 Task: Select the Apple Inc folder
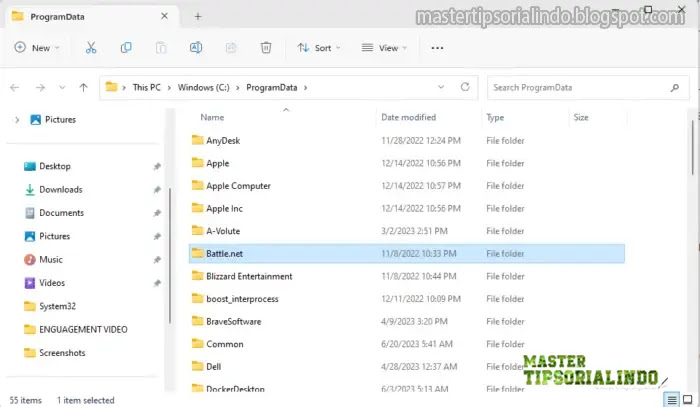pos(407,208)
